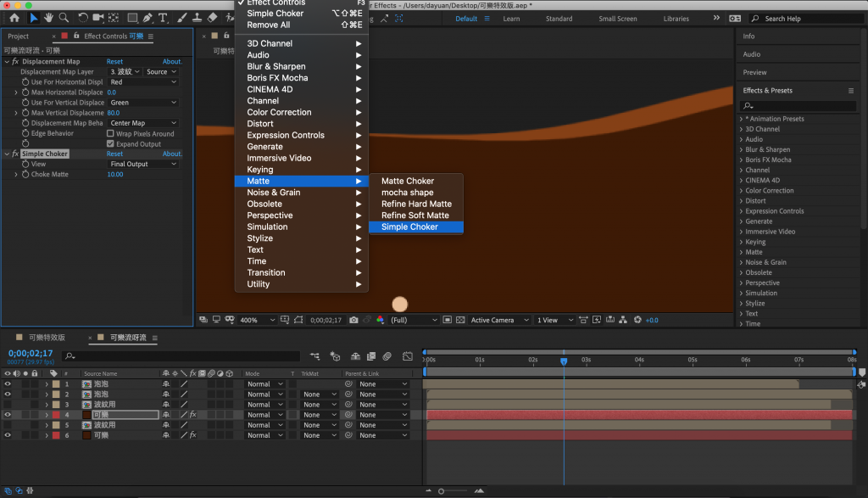Toggle the Displacement Map fx switch

(15, 61)
